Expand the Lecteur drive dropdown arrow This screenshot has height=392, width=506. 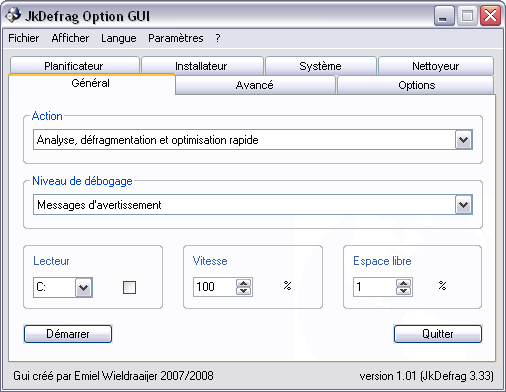[x=83, y=287]
